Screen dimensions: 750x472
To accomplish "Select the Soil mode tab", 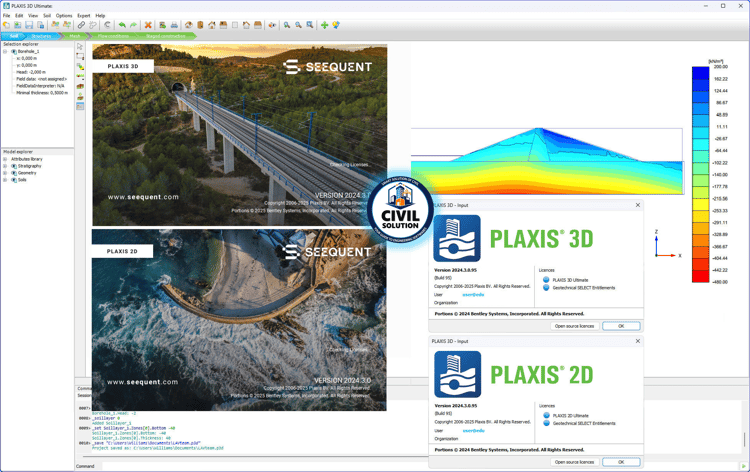I will (14, 36).
